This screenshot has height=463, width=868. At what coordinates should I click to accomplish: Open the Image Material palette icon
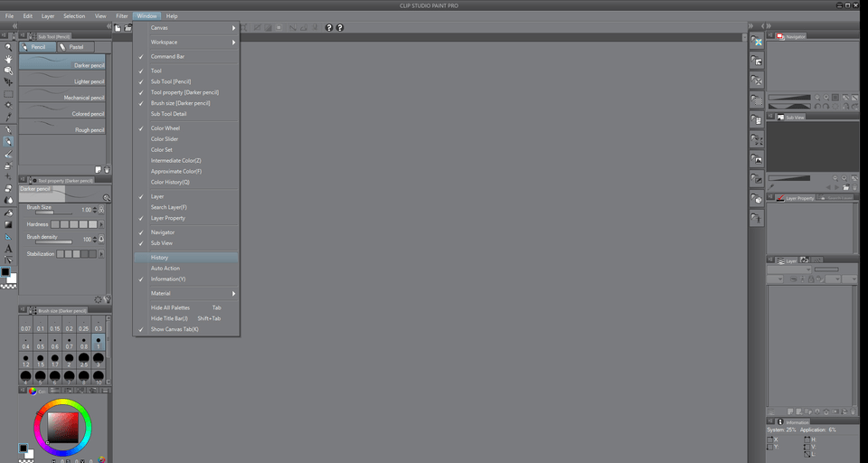point(757,159)
